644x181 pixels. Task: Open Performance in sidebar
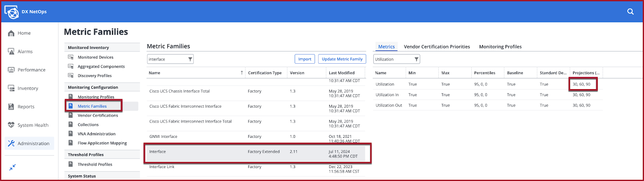coord(31,70)
